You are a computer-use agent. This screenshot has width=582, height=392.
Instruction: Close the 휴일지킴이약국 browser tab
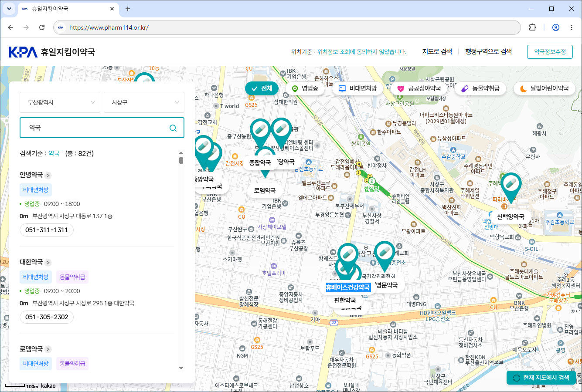pos(112,9)
